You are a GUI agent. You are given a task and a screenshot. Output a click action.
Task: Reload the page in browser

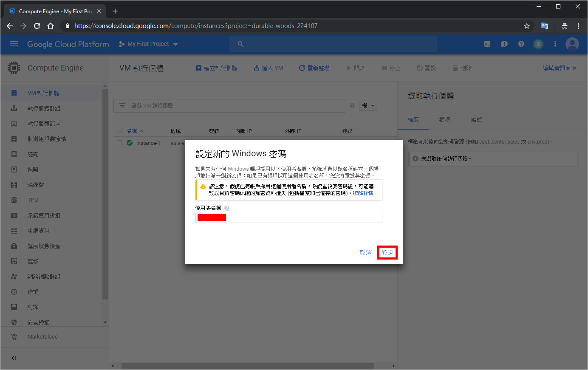pyautogui.click(x=37, y=26)
